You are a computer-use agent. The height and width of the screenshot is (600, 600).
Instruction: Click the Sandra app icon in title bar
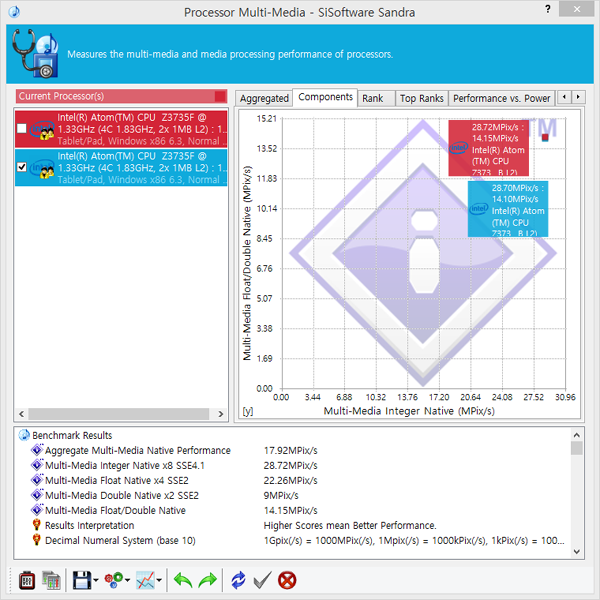click(x=14, y=12)
